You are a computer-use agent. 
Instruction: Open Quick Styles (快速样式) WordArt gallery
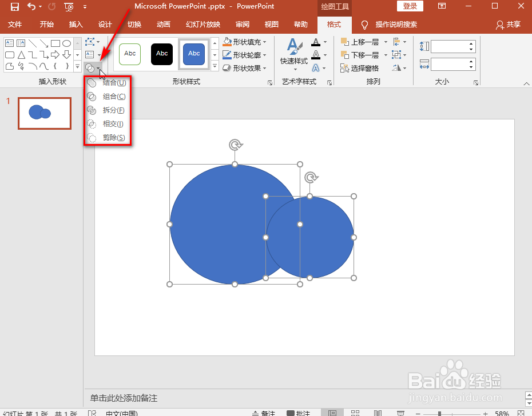click(x=294, y=54)
